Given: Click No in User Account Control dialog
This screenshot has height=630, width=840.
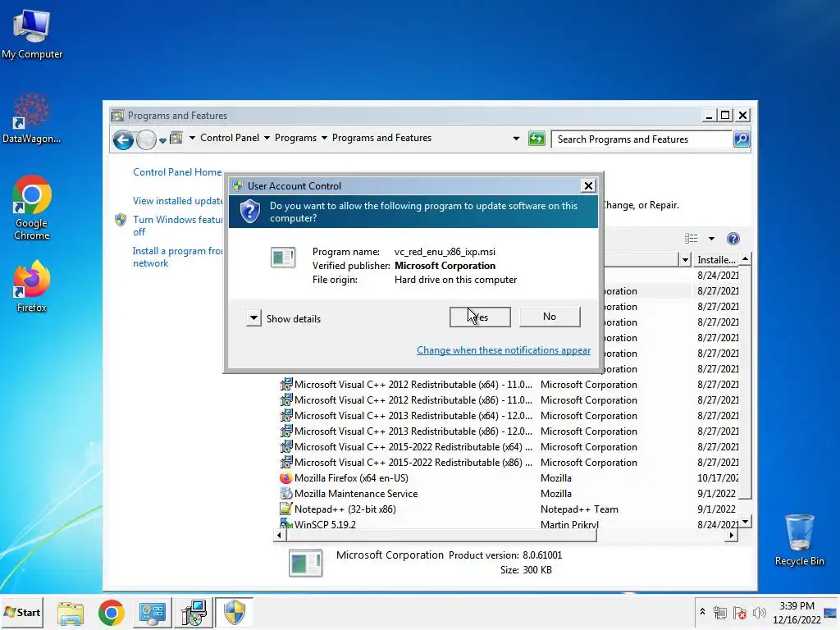Looking at the screenshot, I should coord(550,317).
